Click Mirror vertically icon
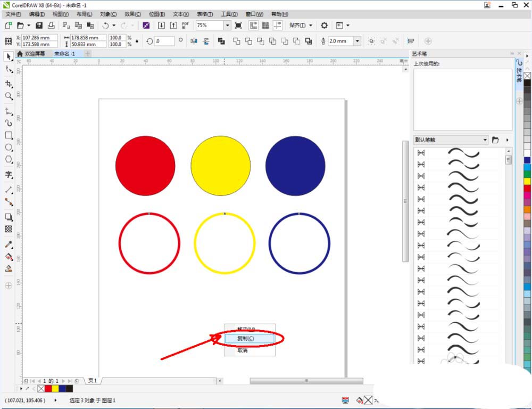This screenshot has height=409, width=532. pyautogui.click(x=206, y=41)
